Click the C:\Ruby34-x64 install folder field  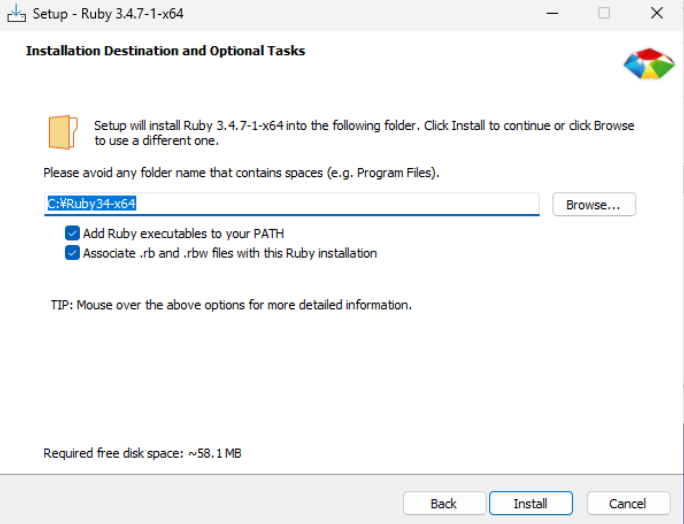[292, 204]
